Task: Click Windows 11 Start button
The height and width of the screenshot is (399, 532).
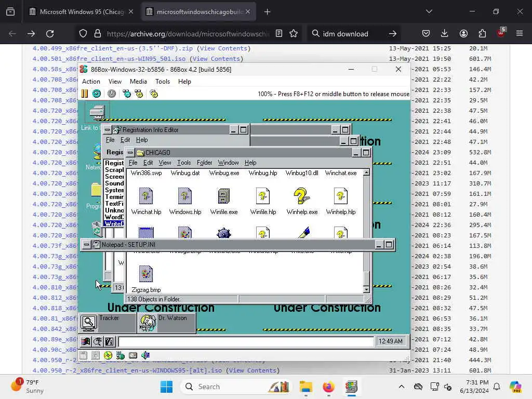Action: [x=166, y=387]
